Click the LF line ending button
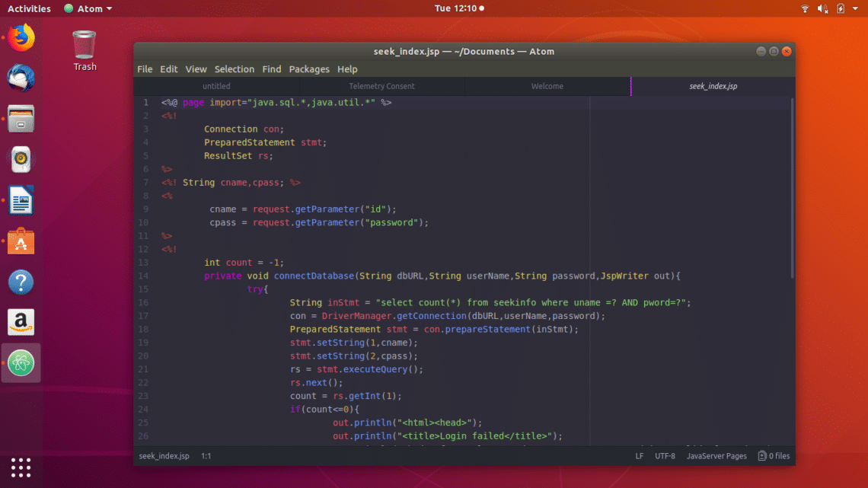Screen dimensions: 868x488 640,456
